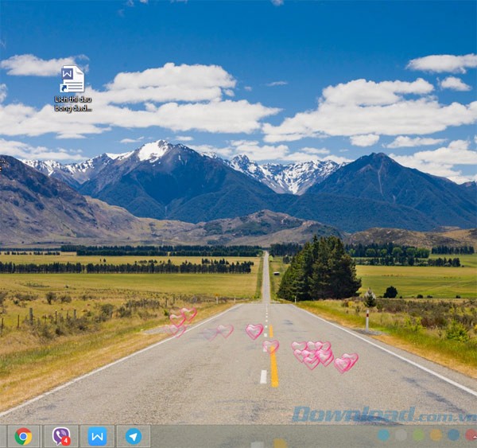Launch the WPS Writer taskbar icon
Image resolution: width=477 pixels, height=448 pixels.
tap(97, 436)
